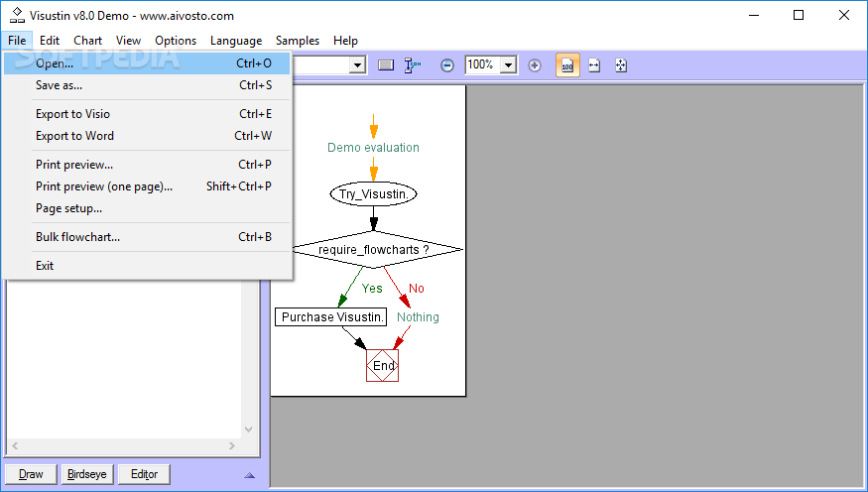Click the flowchart comment/connector toolbar icon
The width and height of the screenshot is (868, 492).
coord(413,65)
